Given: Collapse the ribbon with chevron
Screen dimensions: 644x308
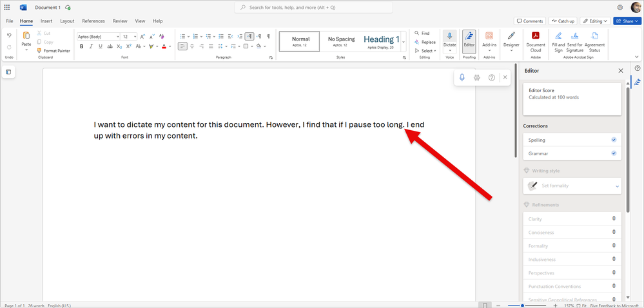Looking at the screenshot, I should [x=637, y=57].
